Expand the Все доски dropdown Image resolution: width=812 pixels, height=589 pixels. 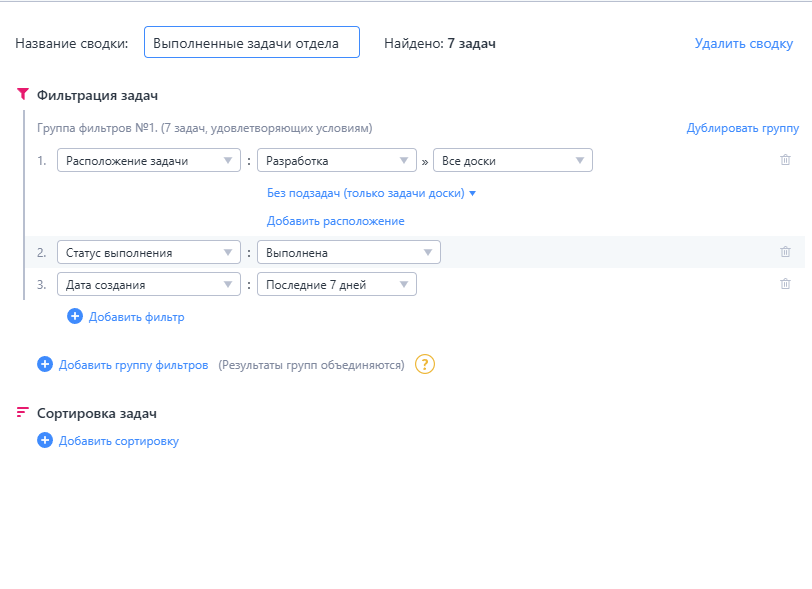coord(512,159)
